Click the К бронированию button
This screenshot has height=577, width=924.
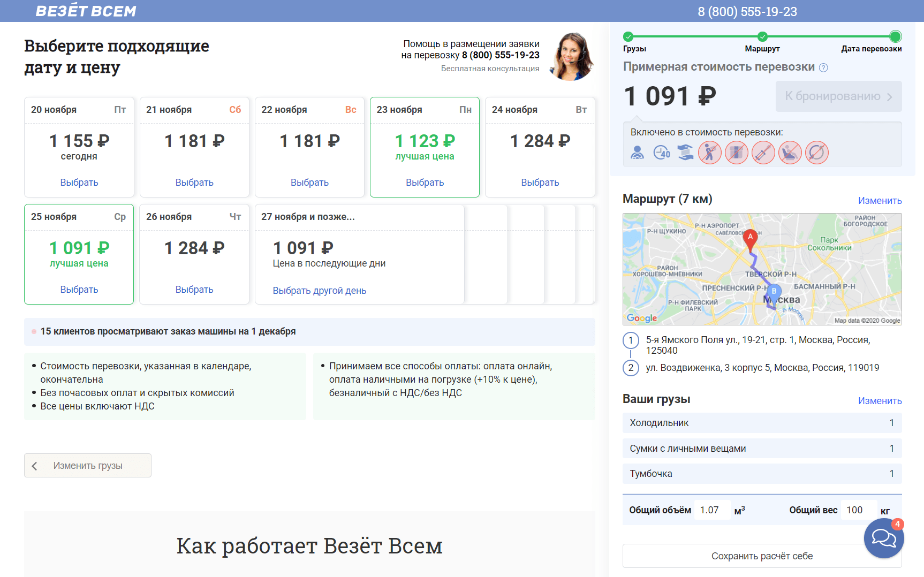click(838, 96)
